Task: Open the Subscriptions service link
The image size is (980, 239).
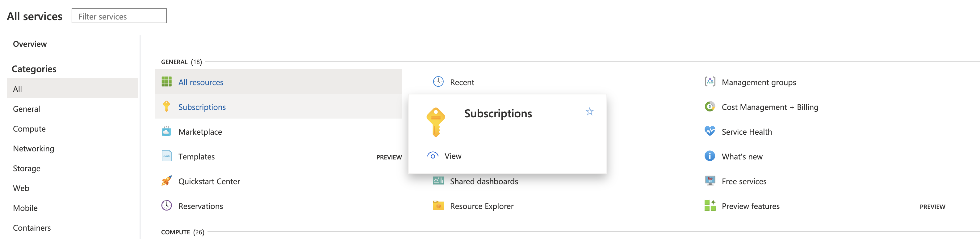Action: tap(202, 107)
